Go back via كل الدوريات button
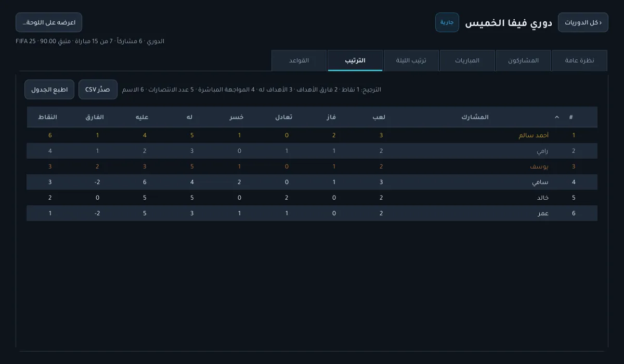The width and height of the screenshot is (624, 364). [583, 22]
